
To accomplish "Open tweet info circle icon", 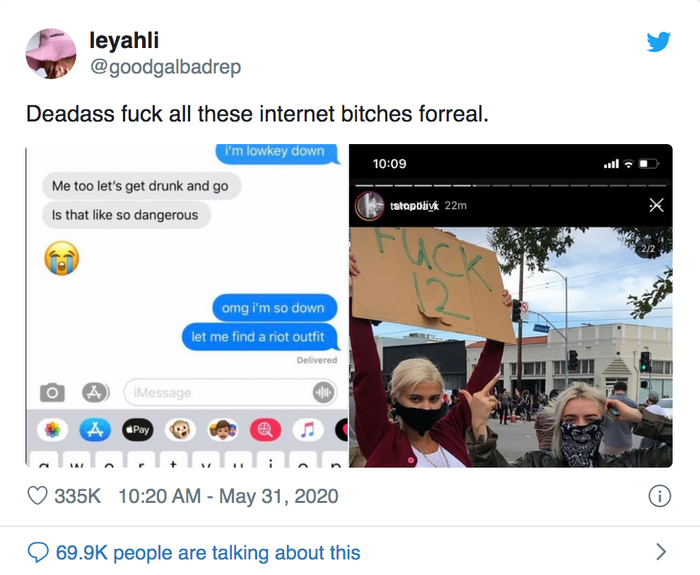I will pos(659,496).
